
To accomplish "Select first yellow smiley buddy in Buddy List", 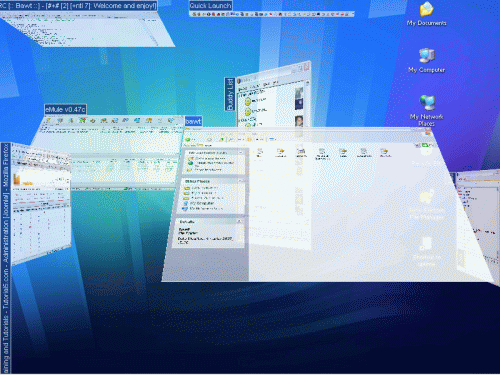I will 248,101.
